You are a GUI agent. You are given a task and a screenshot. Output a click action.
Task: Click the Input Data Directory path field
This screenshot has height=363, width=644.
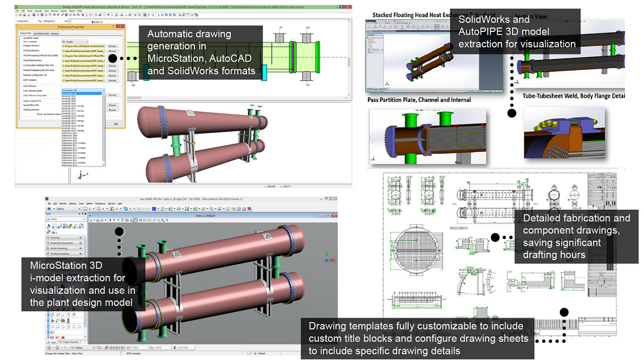(x=83, y=61)
